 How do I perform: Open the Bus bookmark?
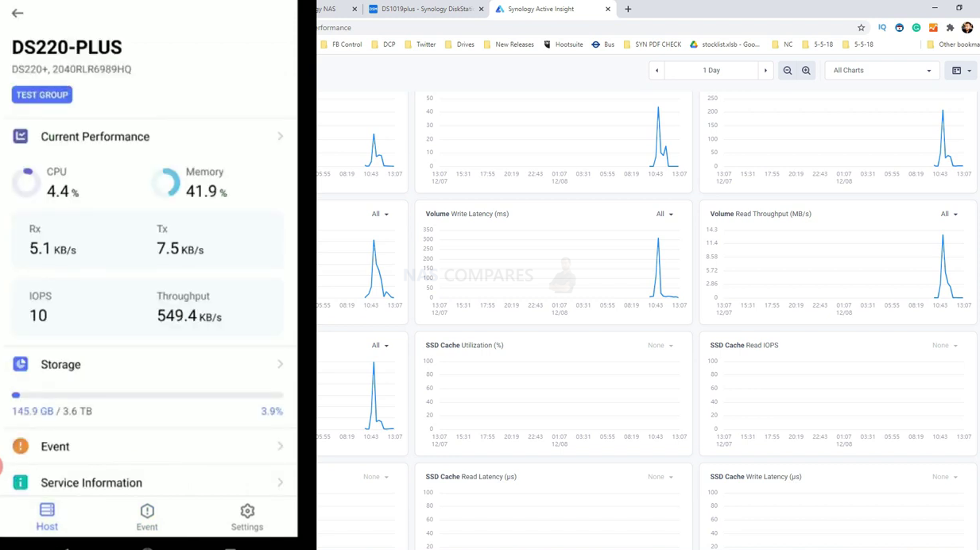603,45
